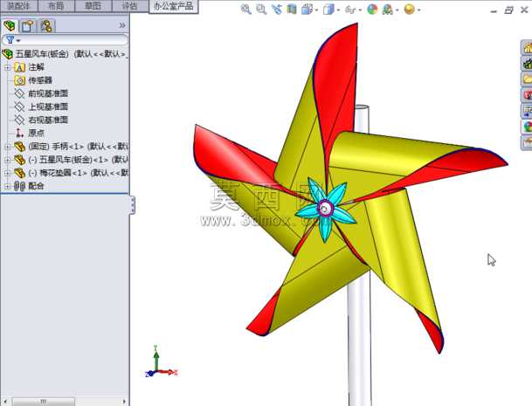Switch to the ConfigurationManager tab icon
Screen dimensions: 532x406
pyautogui.click(x=46, y=26)
